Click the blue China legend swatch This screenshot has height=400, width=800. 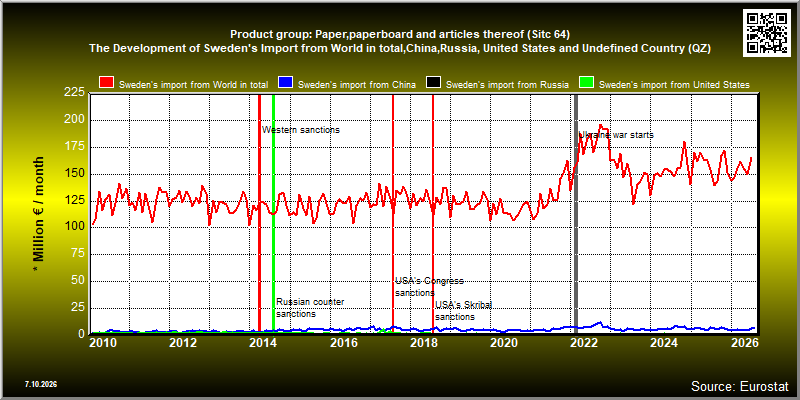click(x=286, y=84)
